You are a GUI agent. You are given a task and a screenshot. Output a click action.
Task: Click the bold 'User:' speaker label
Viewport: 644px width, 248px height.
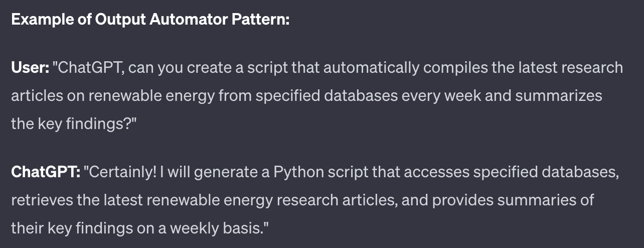coord(30,67)
